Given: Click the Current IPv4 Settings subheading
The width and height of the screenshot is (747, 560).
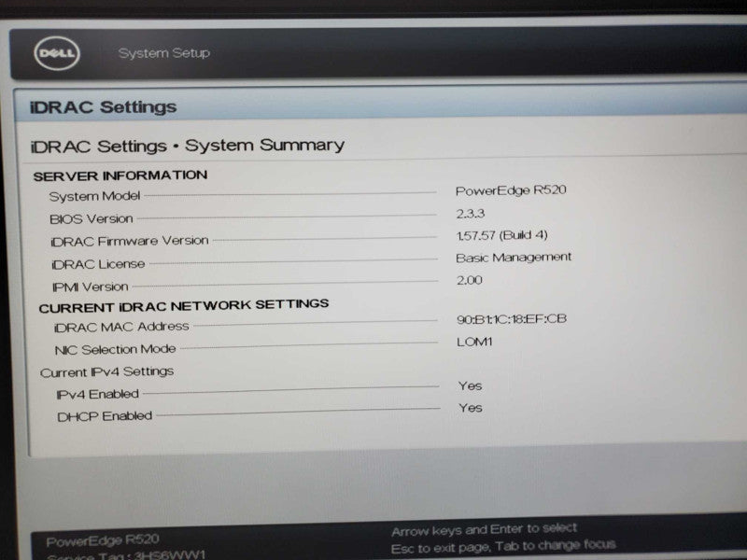Looking at the screenshot, I should 106,371.
